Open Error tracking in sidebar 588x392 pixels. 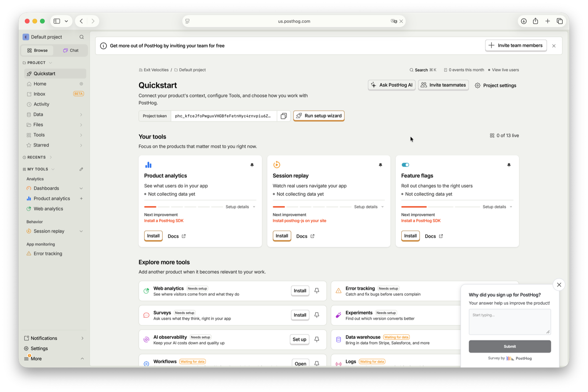click(x=55, y=254)
